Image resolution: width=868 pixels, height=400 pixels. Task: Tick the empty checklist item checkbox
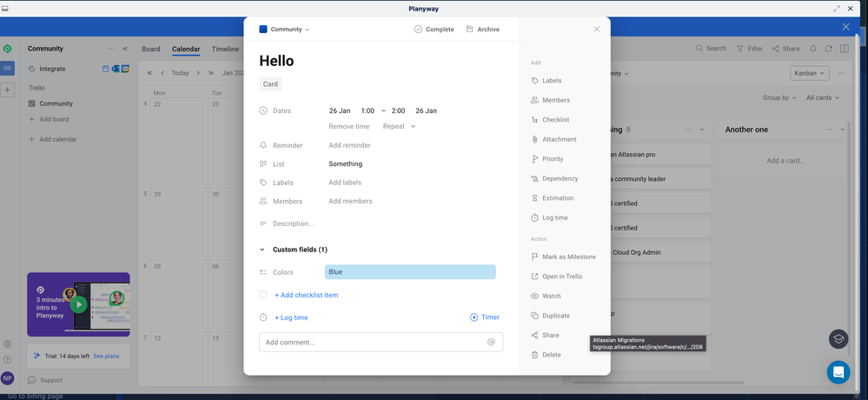[263, 295]
